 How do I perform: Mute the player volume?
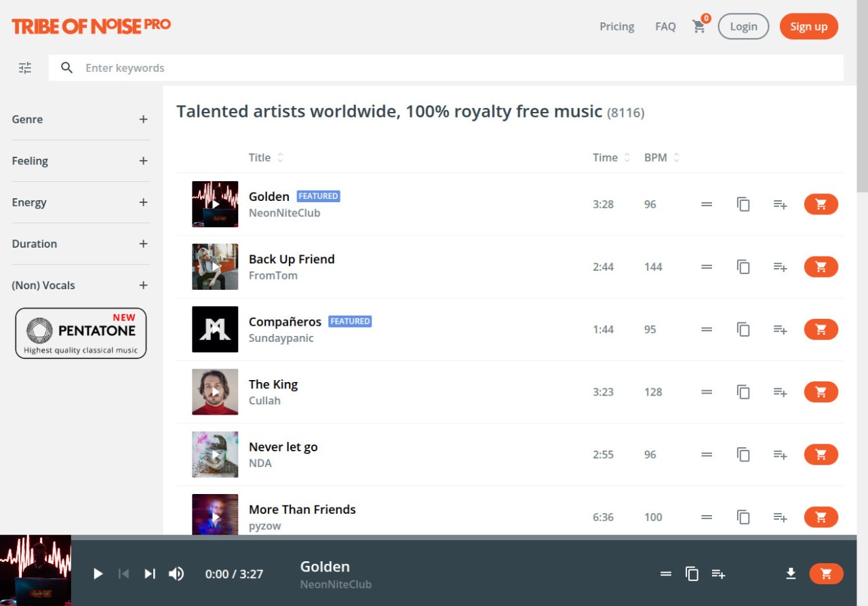[x=176, y=574]
